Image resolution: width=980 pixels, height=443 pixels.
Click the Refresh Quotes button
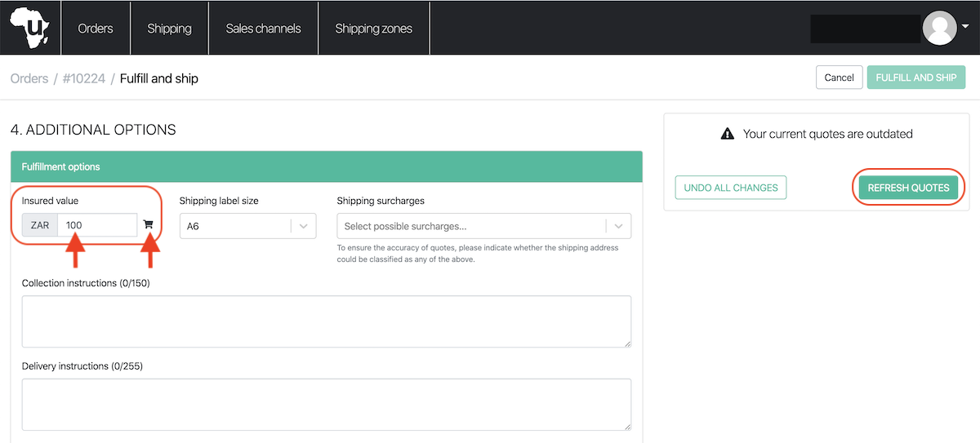(908, 188)
